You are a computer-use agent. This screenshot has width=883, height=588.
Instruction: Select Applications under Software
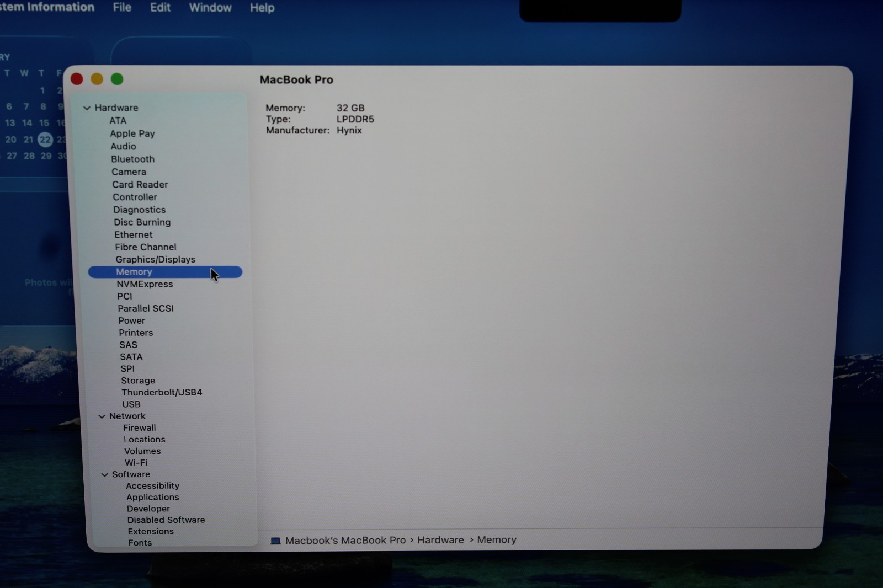[x=152, y=498]
